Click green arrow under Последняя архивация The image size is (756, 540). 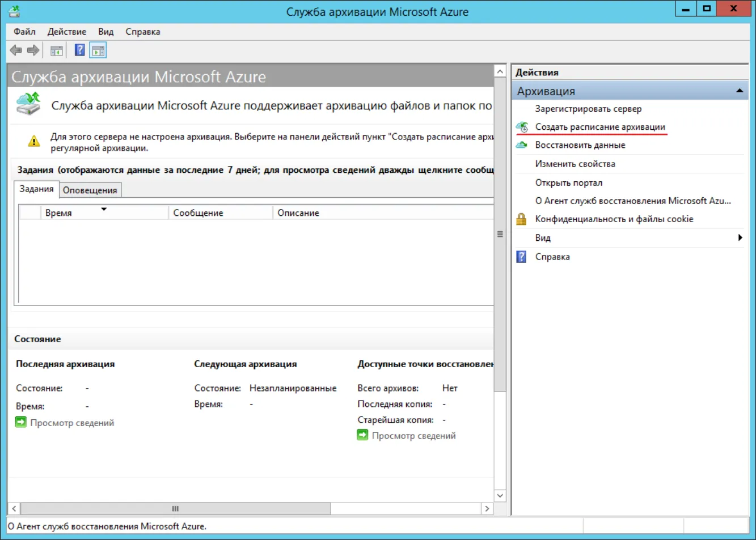pos(21,422)
